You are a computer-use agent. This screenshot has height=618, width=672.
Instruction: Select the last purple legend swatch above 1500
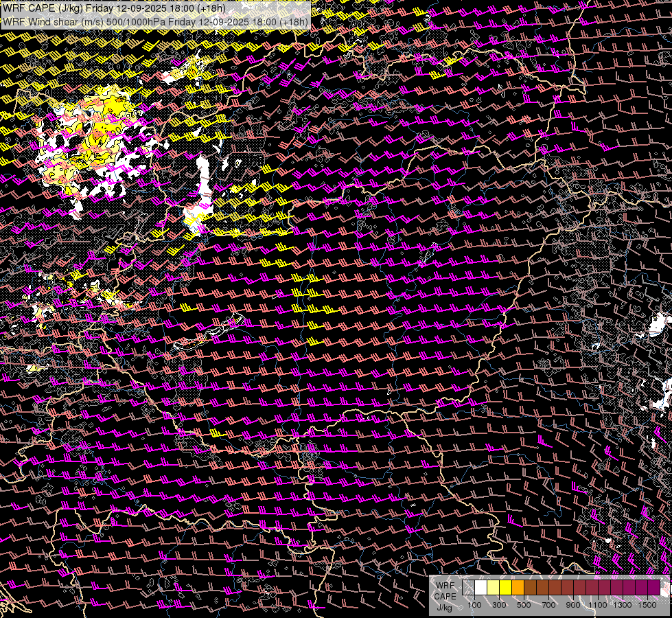click(x=654, y=587)
